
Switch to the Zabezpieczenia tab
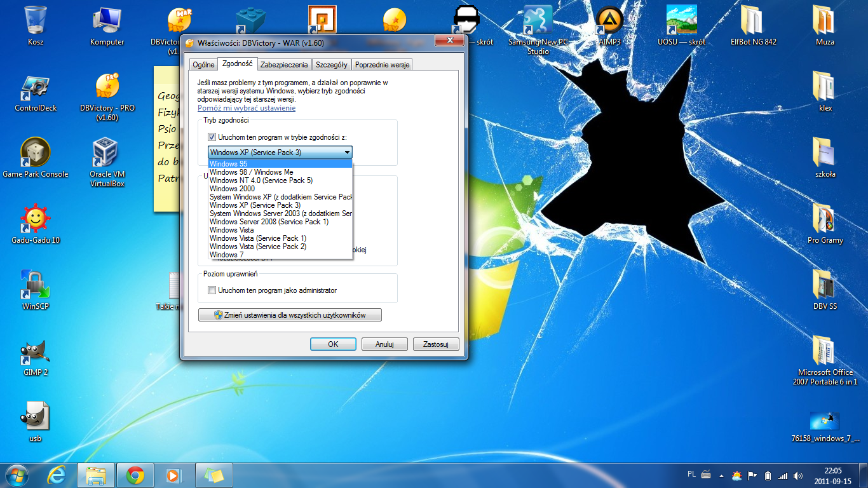click(x=284, y=65)
